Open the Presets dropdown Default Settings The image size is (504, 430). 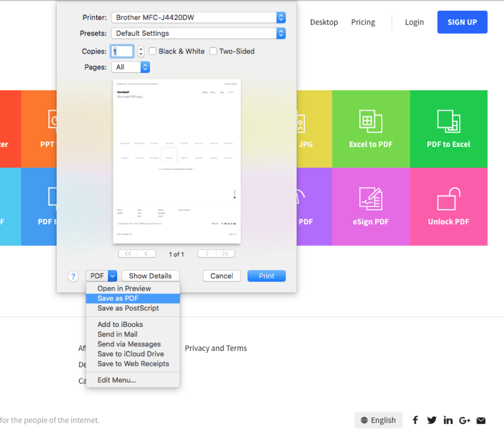[x=198, y=33]
